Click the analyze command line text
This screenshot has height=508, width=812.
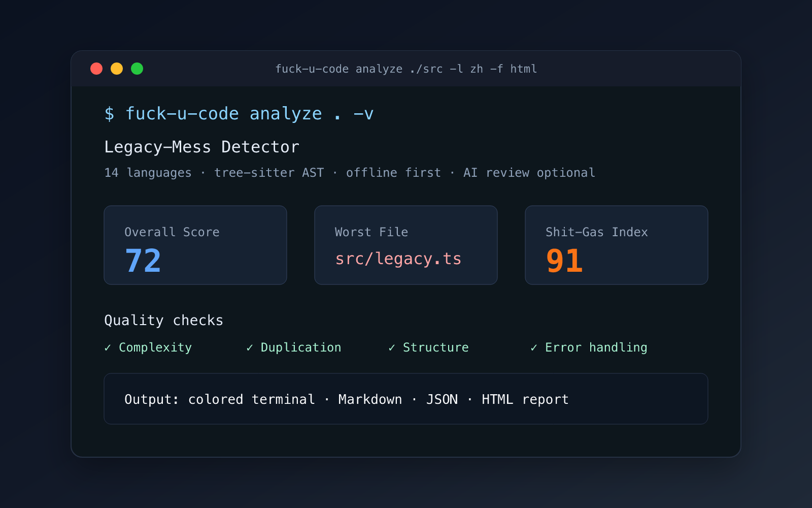coord(239,114)
